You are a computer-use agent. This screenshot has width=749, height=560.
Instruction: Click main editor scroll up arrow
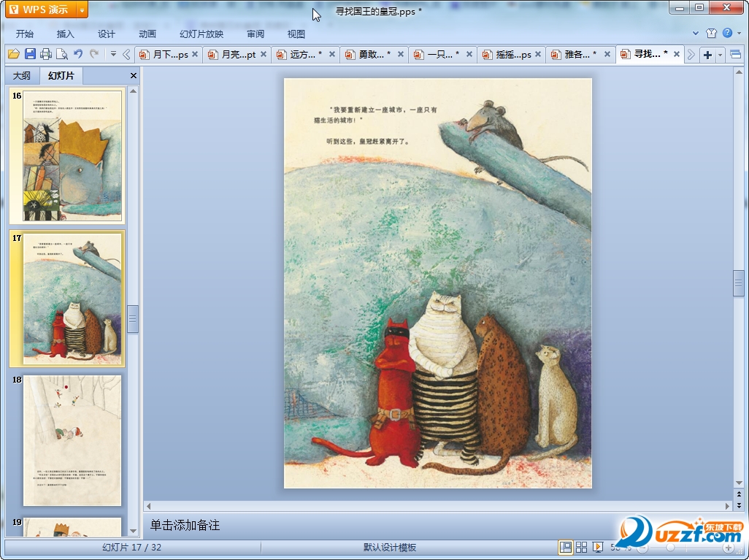tap(739, 72)
